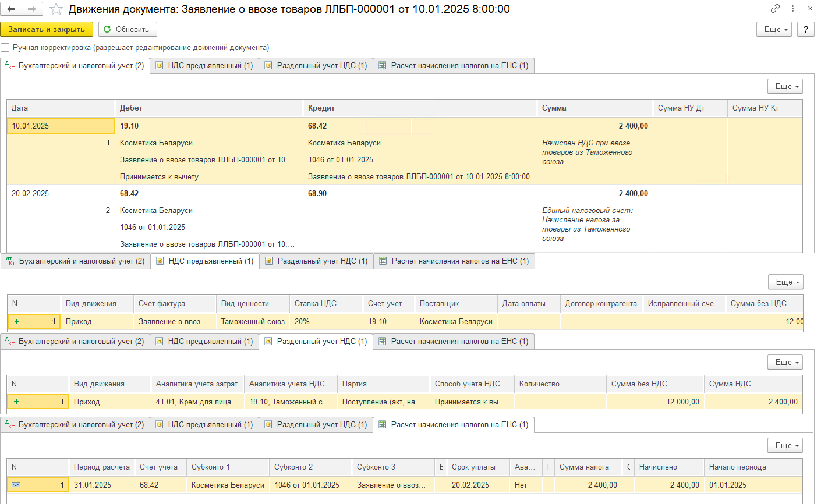Select the 41.01, Крем для лица cell
The height and width of the screenshot is (504, 821).
pyautogui.click(x=197, y=402)
